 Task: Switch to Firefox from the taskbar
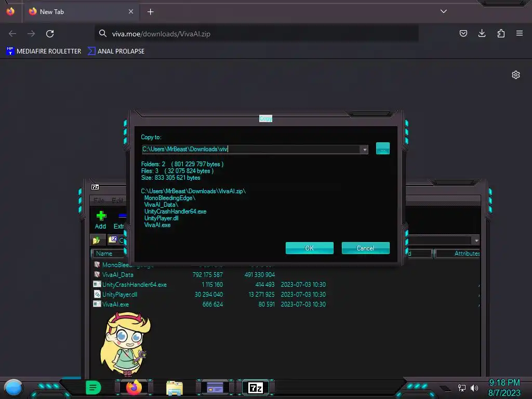pos(134,388)
